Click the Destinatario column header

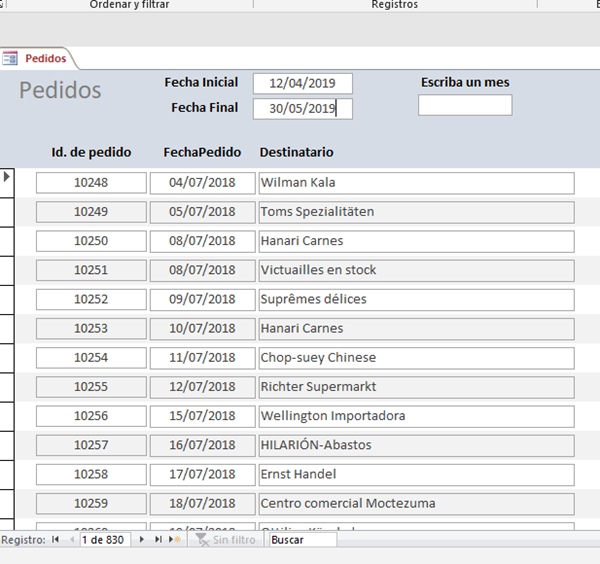point(297,152)
